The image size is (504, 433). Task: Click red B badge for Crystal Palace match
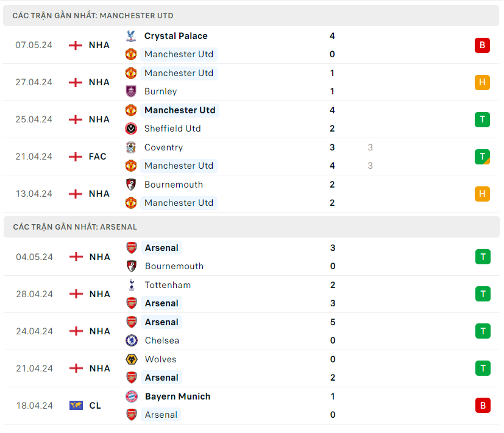pos(482,45)
